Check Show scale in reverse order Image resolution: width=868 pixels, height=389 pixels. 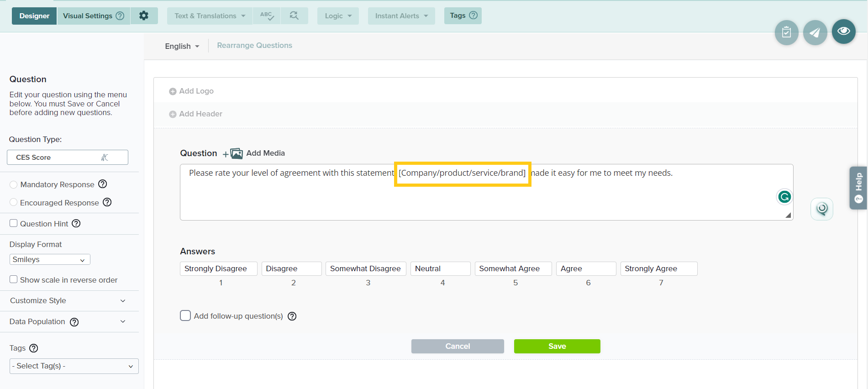click(x=14, y=279)
